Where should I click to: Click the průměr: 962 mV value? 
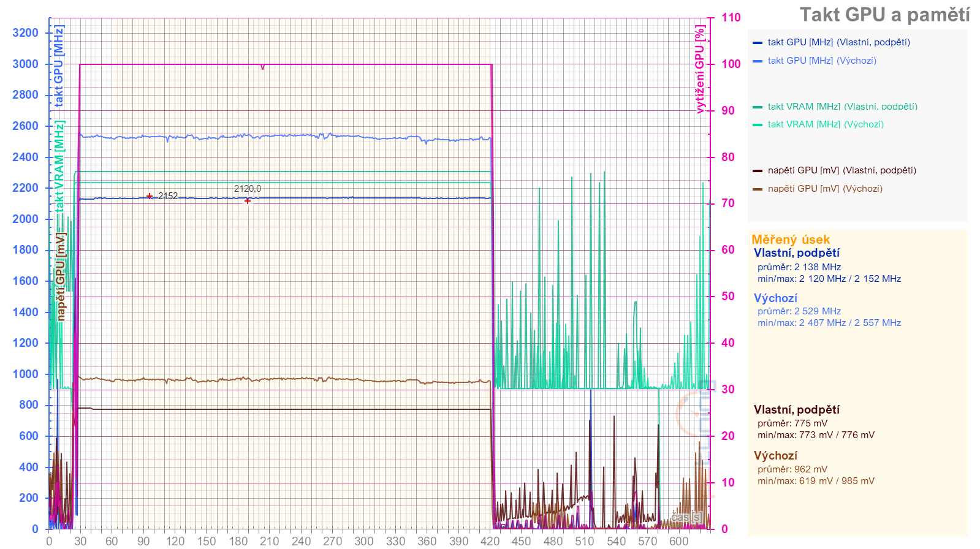pos(792,469)
